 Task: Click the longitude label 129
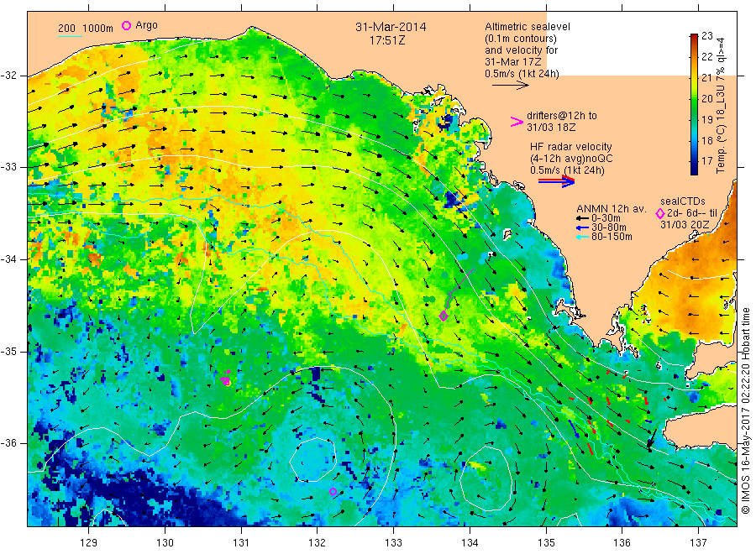[89, 542]
